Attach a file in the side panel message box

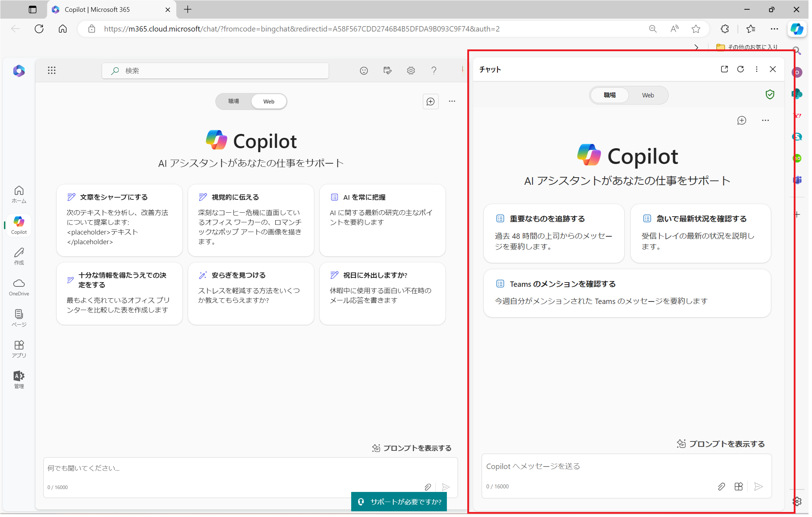click(x=721, y=487)
